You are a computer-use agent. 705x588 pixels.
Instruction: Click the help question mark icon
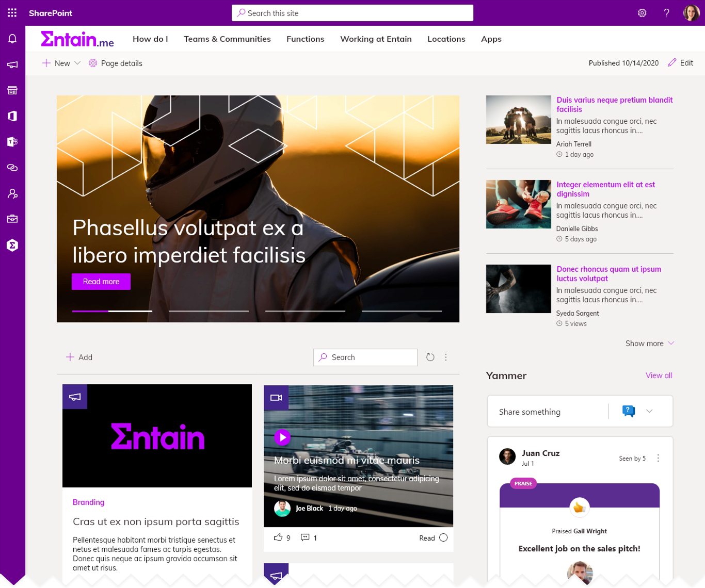(666, 13)
